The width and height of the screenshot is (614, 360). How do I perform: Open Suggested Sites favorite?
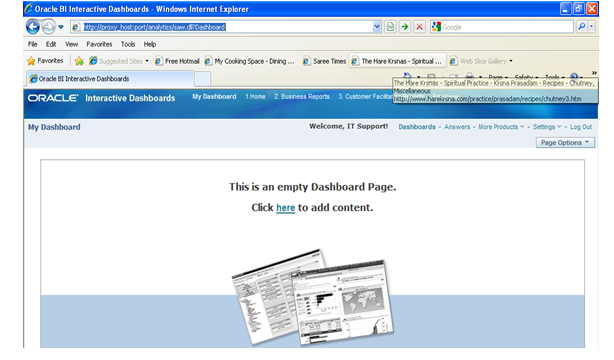pos(116,61)
